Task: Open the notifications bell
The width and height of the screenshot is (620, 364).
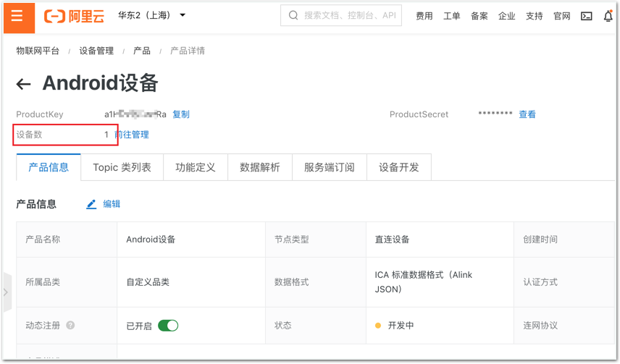Action: [608, 16]
